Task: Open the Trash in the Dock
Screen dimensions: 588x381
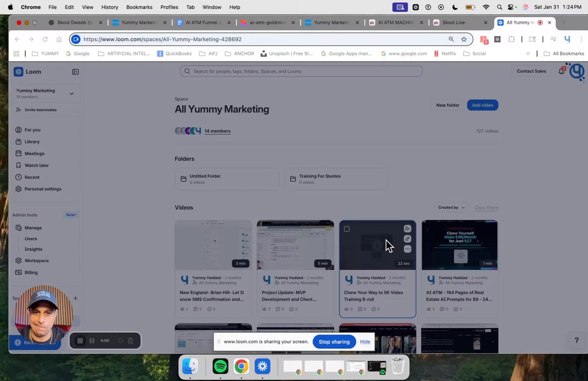Action: pyautogui.click(x=397, y=366)
